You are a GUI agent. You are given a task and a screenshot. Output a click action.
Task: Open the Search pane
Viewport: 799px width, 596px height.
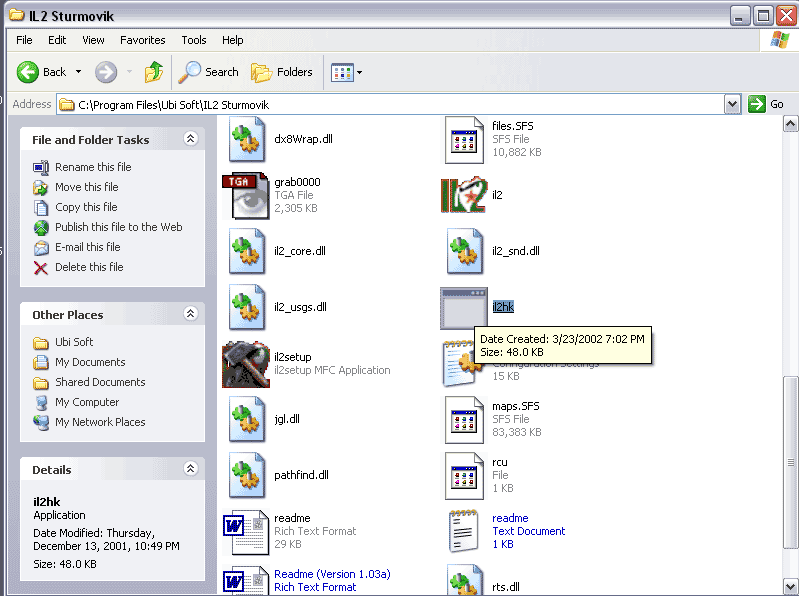pos(208,72)
